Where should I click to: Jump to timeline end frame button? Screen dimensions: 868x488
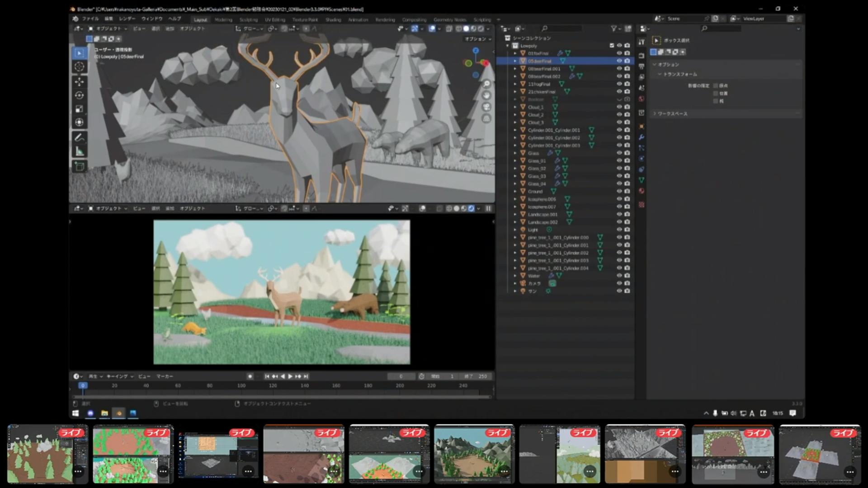pos(306,376)
